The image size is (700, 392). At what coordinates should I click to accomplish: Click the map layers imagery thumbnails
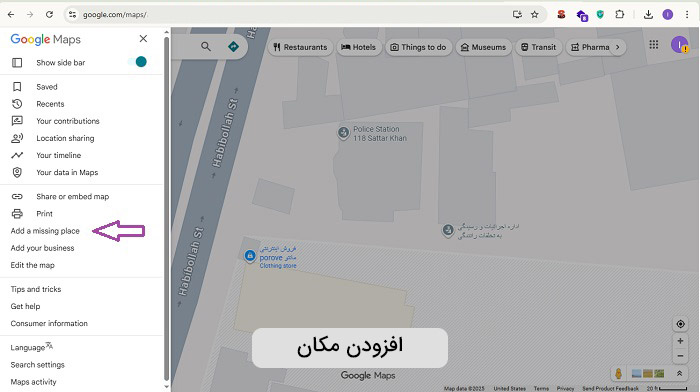point(648,373)
